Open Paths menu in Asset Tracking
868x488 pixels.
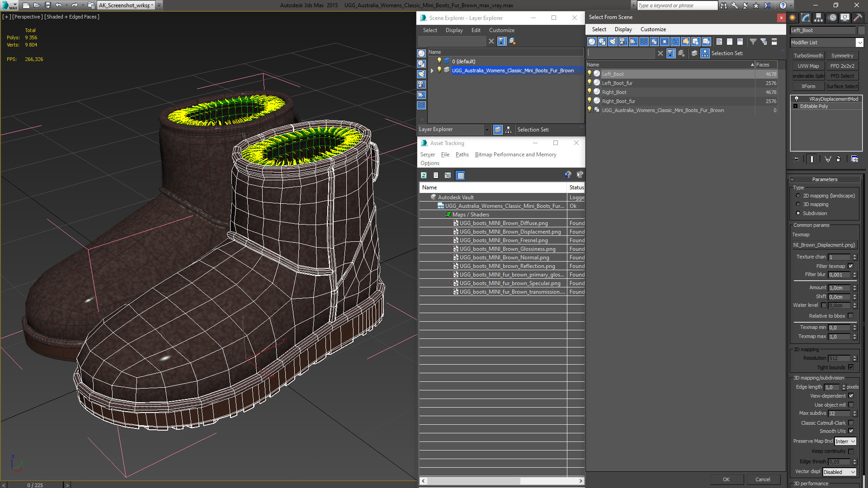[462, 155]
